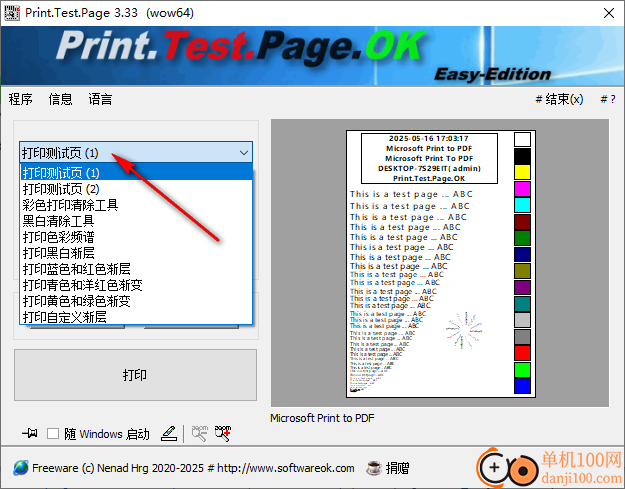Pick the 打印色彩频谱 option
625x489 pixels.
point(136,237)
